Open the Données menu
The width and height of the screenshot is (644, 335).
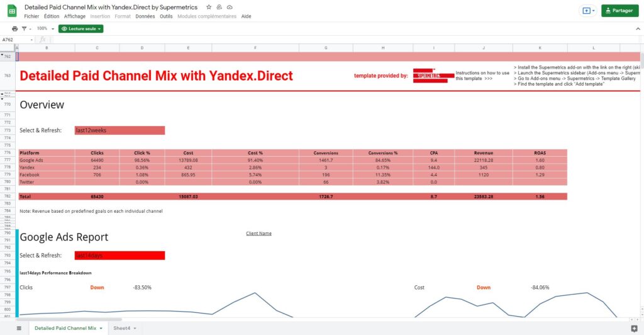point(144,16)
